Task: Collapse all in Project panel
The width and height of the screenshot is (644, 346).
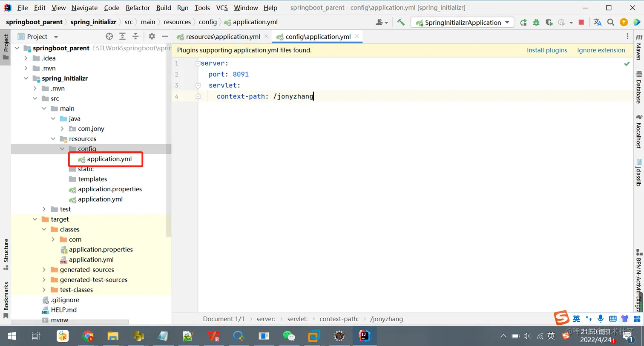Action: coord(135,37)
